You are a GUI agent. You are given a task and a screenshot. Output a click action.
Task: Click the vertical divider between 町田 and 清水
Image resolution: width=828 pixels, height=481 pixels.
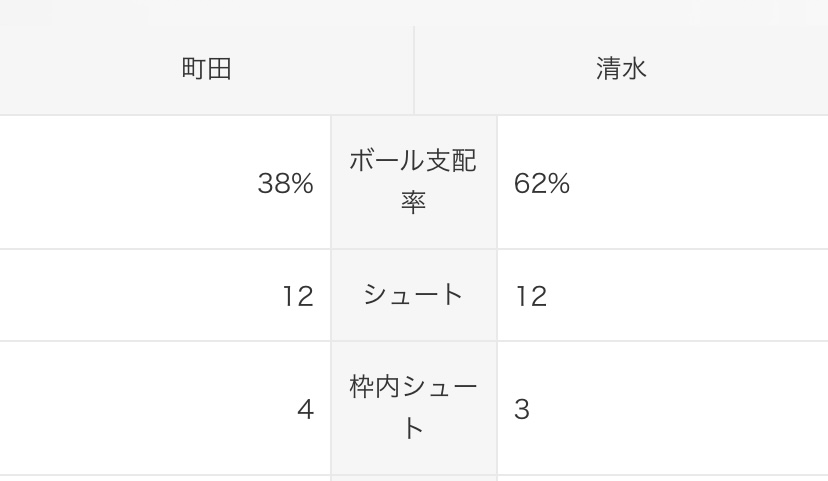pyautogui.click(x=414, y=69)
